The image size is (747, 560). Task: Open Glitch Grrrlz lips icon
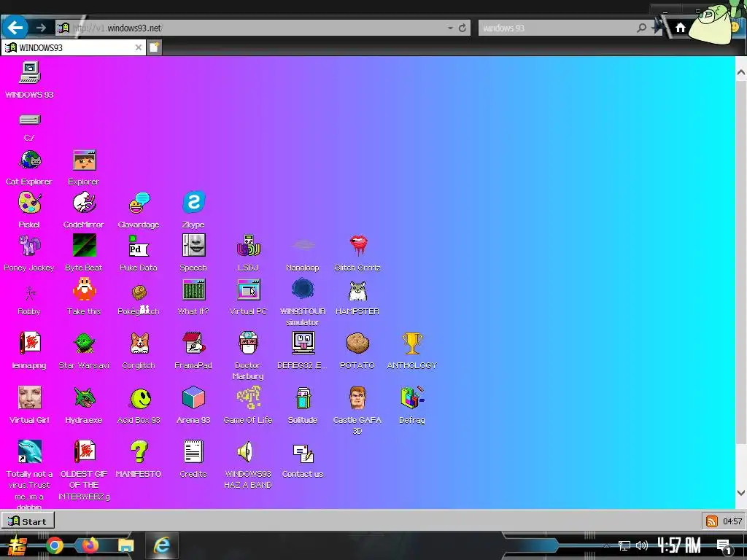point(357,245)
